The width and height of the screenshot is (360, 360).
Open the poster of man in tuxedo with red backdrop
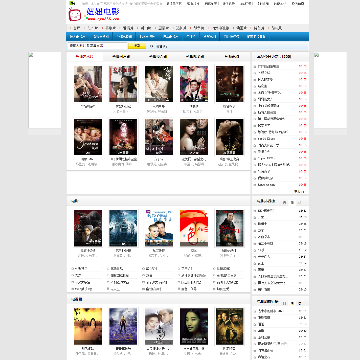194,84
